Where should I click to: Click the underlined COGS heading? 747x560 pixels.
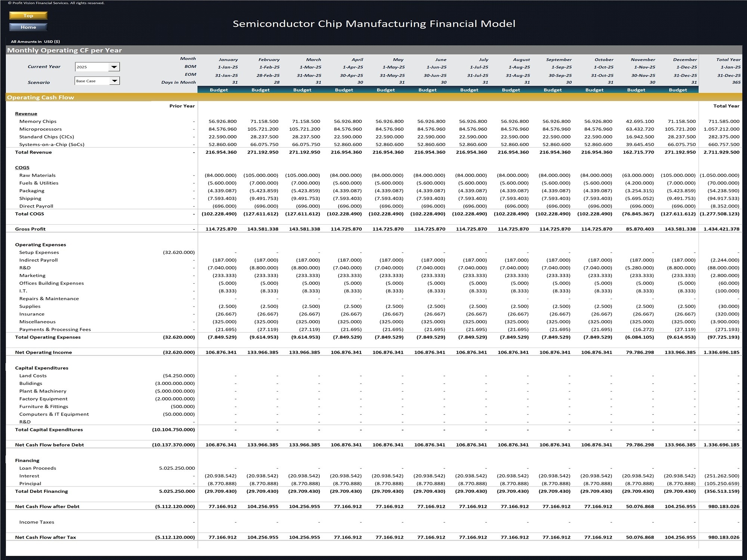click(22, 168)
